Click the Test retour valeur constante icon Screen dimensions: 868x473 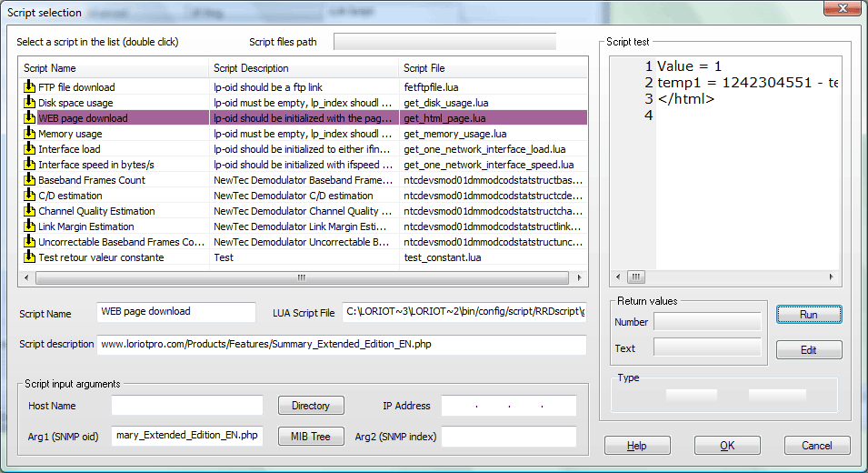click(x=29, y=257)
